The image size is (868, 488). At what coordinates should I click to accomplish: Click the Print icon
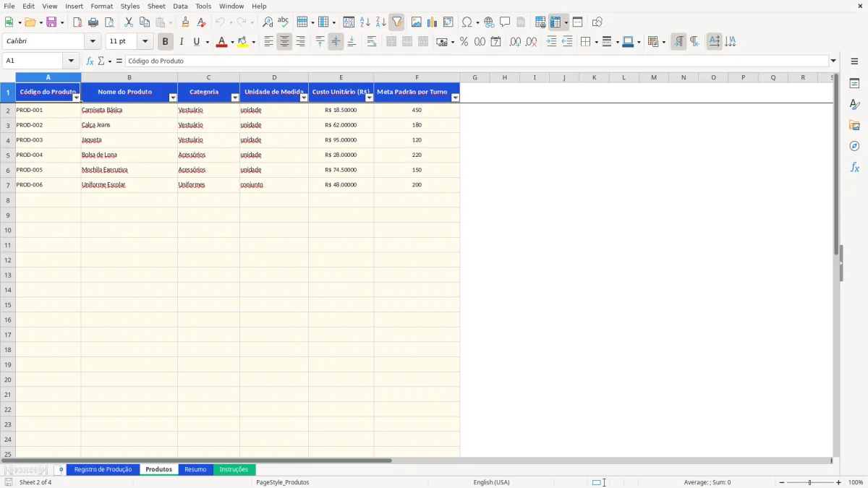coord(93,22)
